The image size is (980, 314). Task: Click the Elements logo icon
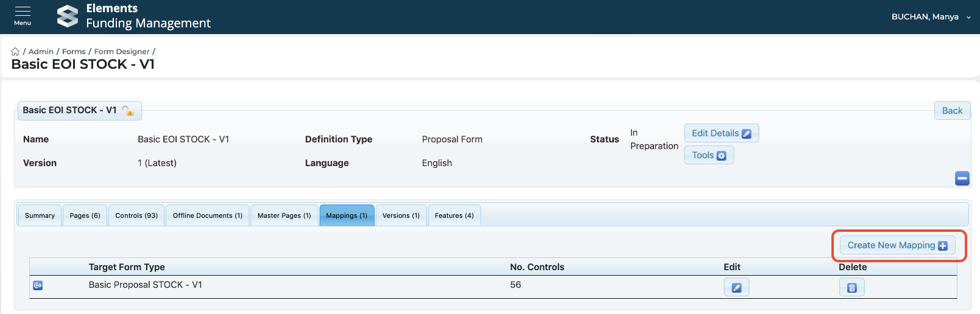pyautogui.click(x=68, y=16)
